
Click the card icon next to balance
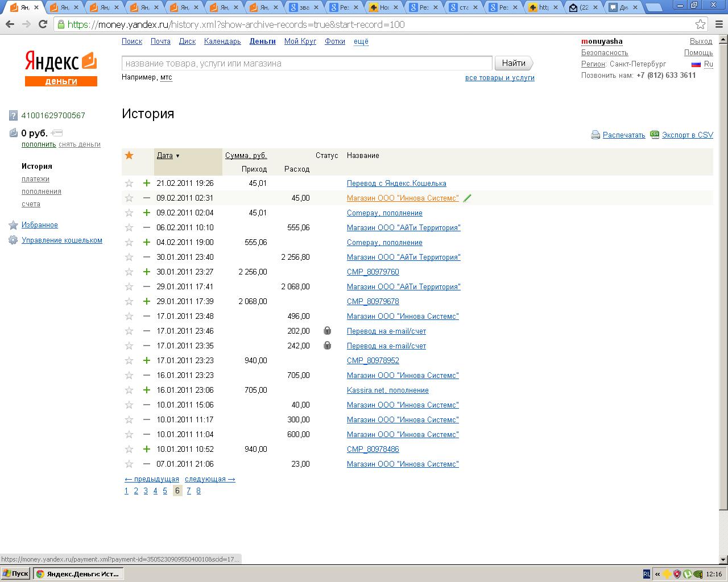click(56, 133)
